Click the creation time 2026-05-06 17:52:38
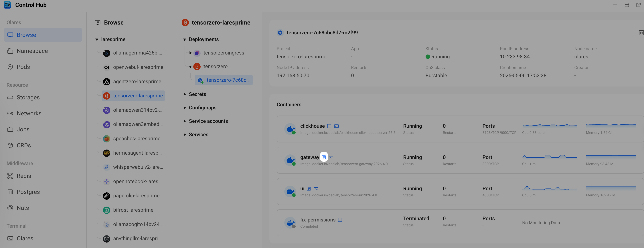Screen dimensions: 644x248 523,76
